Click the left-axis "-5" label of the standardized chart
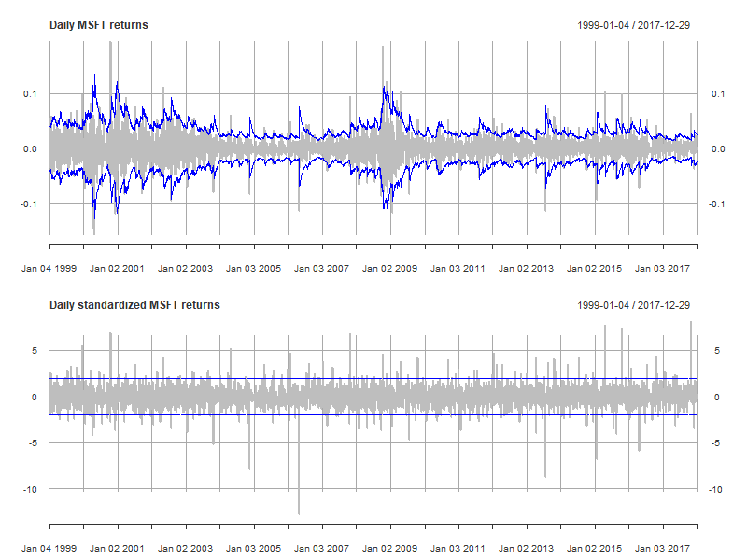 pyautogui.click(x=33, y=443)
